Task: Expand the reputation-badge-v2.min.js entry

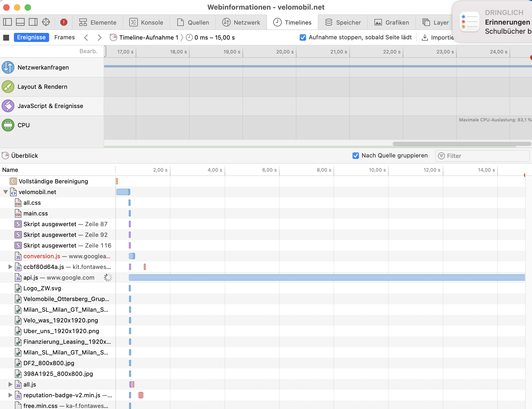Action: [10, 395]
